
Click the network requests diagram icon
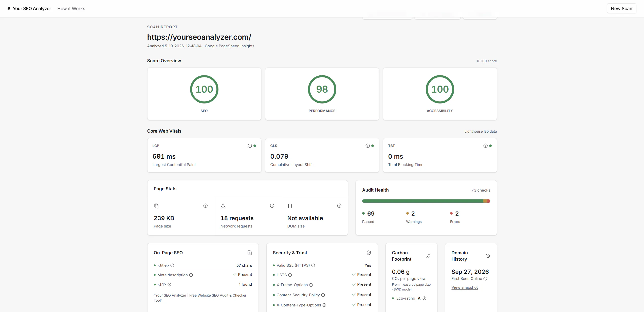pos(223,206)
